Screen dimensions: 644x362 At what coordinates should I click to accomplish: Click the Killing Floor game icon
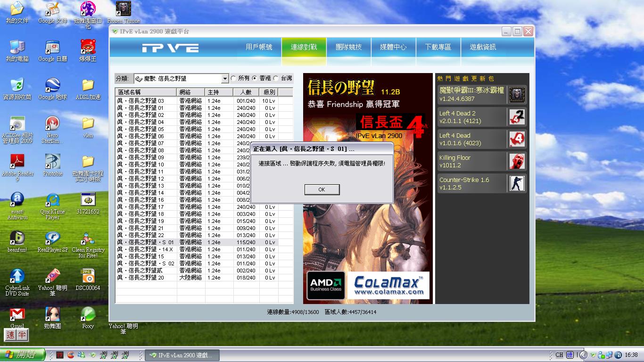click(x=517, y=161)
